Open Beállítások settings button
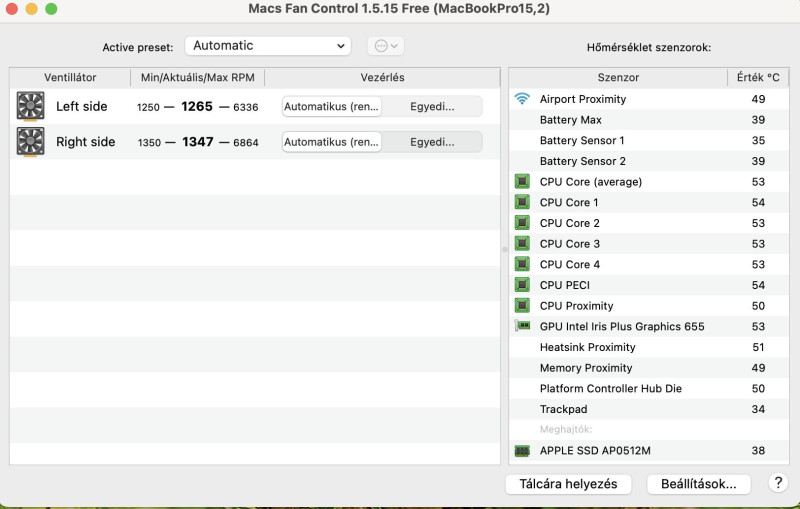 pyautogui.click(x=698, y=484)
